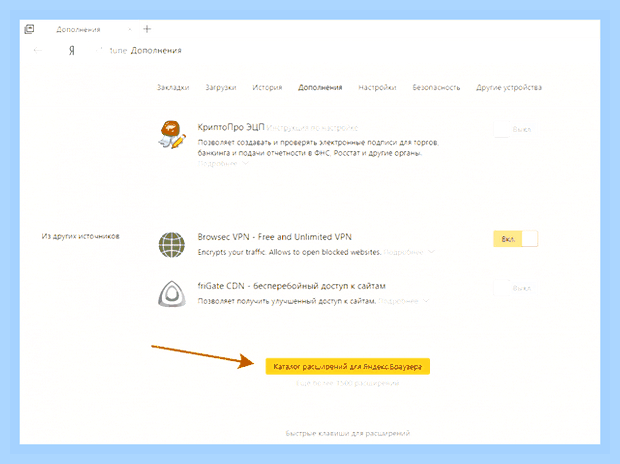Expand Подробнее for friGate CDN
The image size is (620, 464).
(404, 301)
